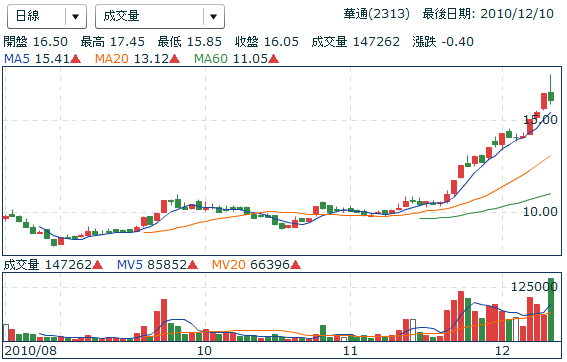
Task: Click the 2010/08 date axis label
Action: click(30, 350)
